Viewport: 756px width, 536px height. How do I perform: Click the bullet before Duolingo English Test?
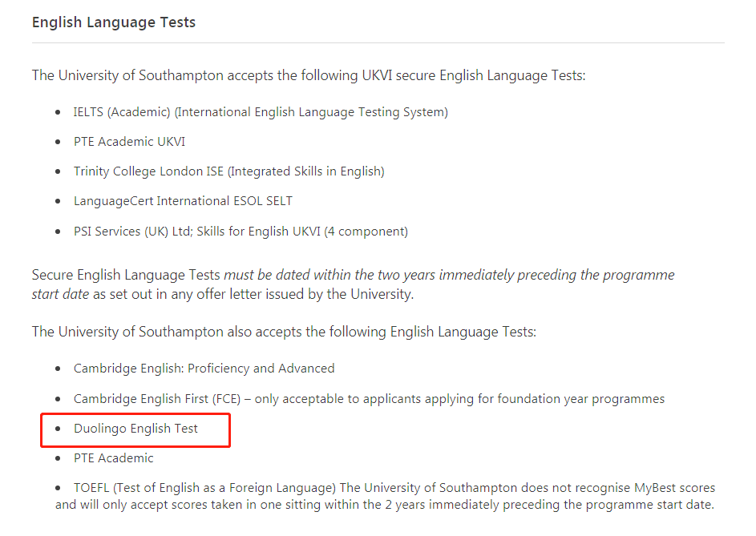pos(58,429)
